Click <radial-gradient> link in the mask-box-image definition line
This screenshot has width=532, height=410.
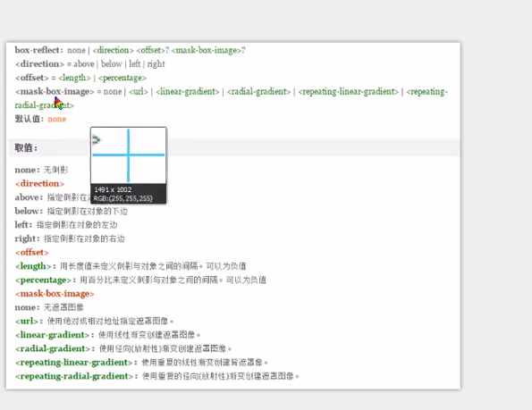258,91
